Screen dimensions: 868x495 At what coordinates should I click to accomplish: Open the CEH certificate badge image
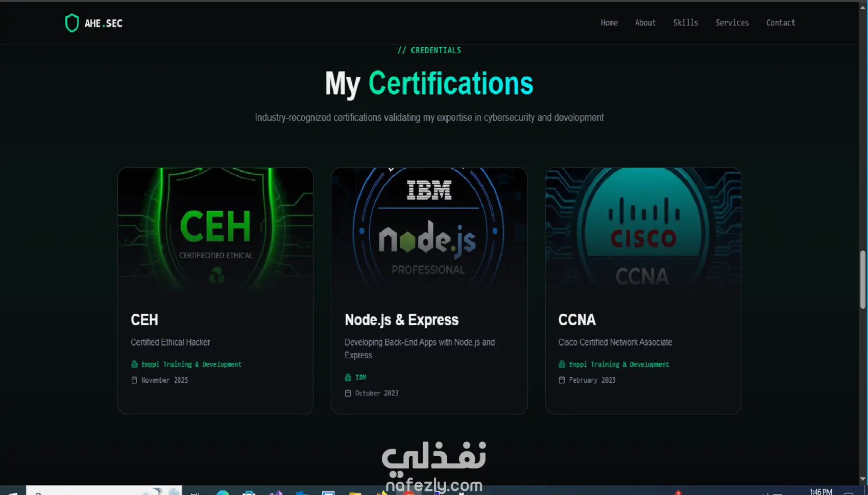click(x=215, y=231)
